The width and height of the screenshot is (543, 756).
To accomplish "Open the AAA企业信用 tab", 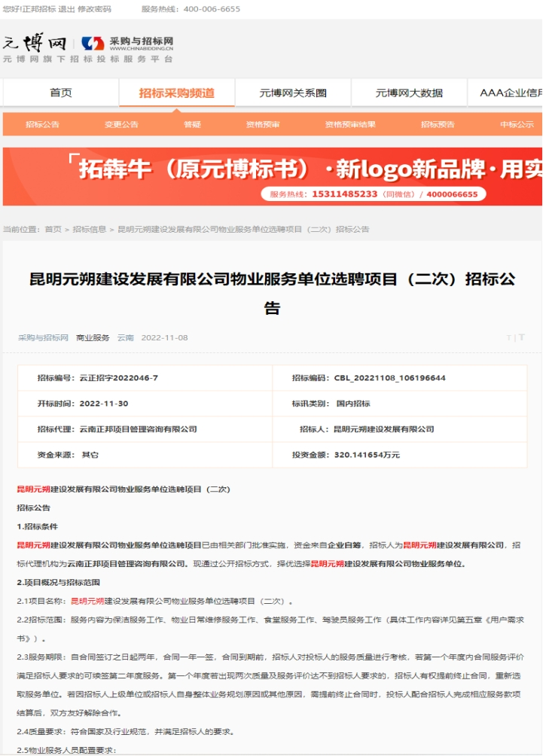I will [511, 93].
